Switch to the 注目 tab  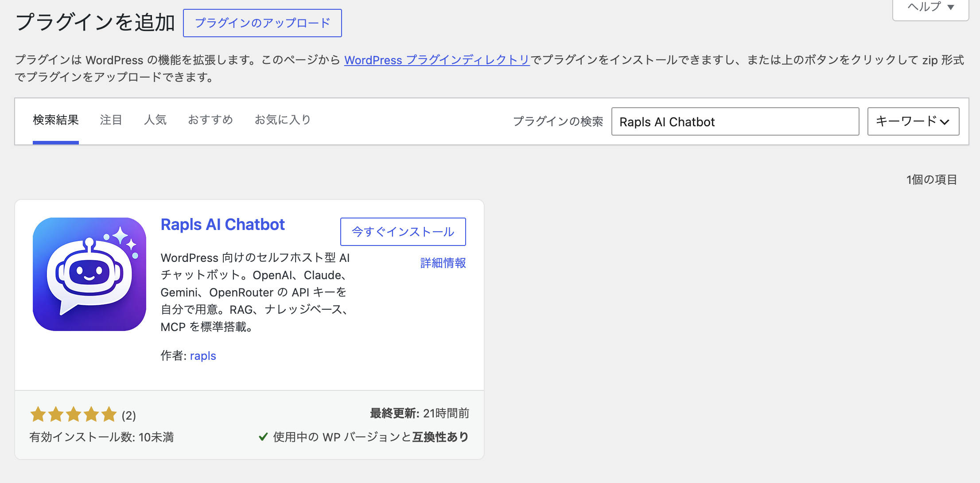[x=111, y=120]
